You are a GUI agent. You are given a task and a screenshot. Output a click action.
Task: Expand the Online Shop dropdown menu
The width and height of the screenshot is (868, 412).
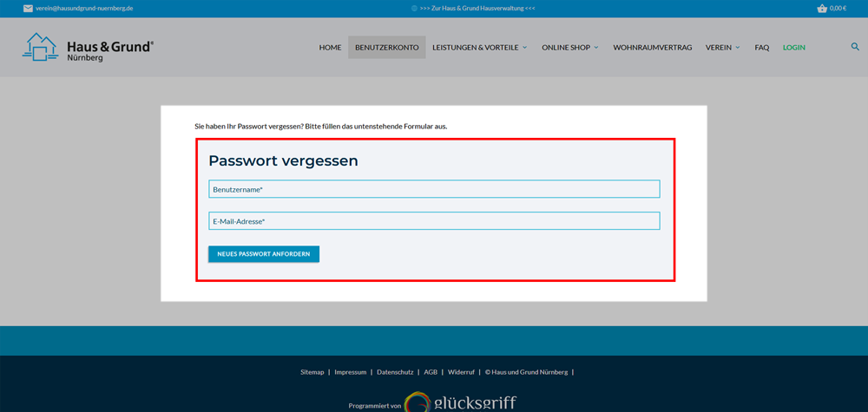(x=569, y=48)
